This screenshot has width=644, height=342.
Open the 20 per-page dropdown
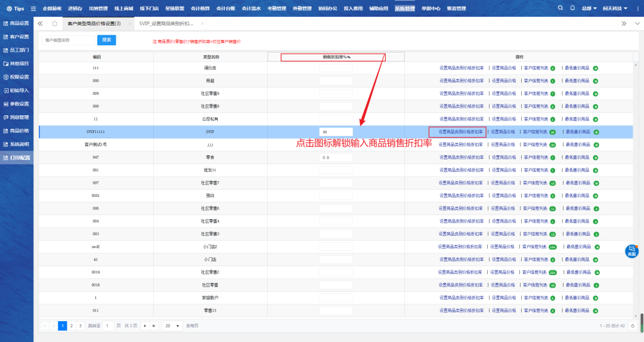172,326
